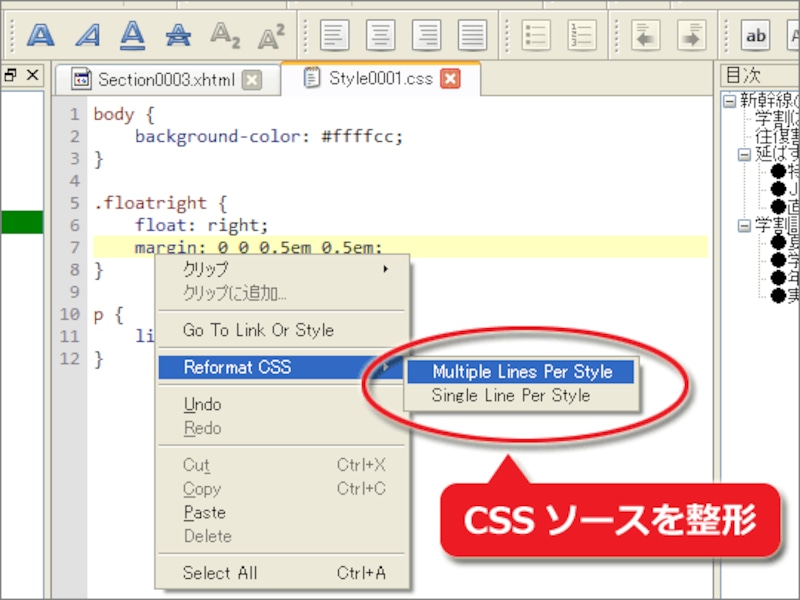800x600 pixels.
Task: Click the bulleted list icon
Action: point(535,33)
